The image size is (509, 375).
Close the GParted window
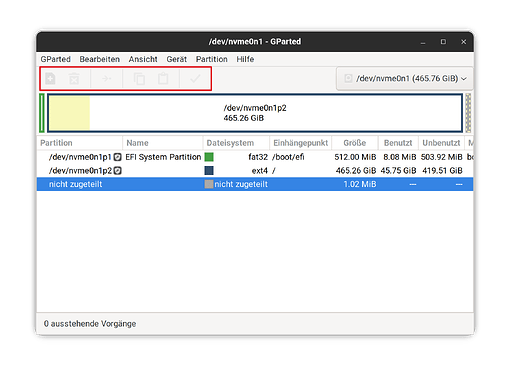[x=463, y=42]
